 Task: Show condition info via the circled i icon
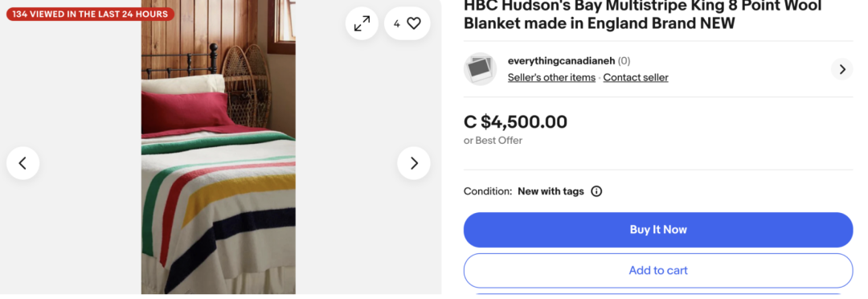(596, 191)
